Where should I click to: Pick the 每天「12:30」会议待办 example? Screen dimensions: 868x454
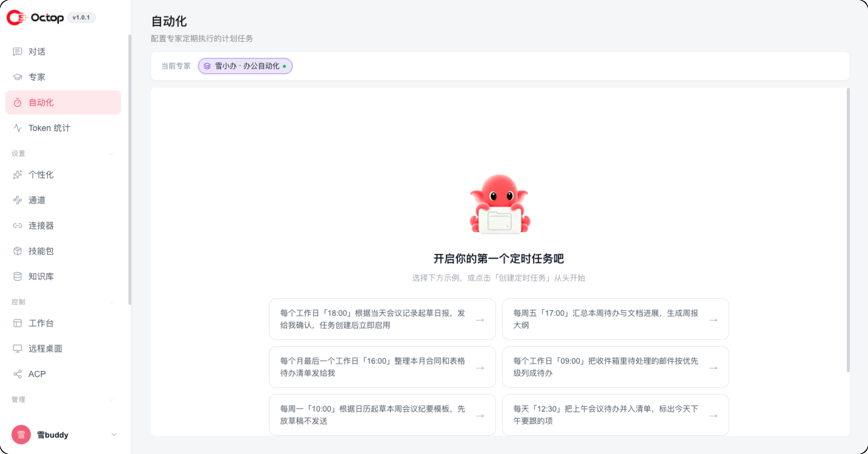point(615,415)
